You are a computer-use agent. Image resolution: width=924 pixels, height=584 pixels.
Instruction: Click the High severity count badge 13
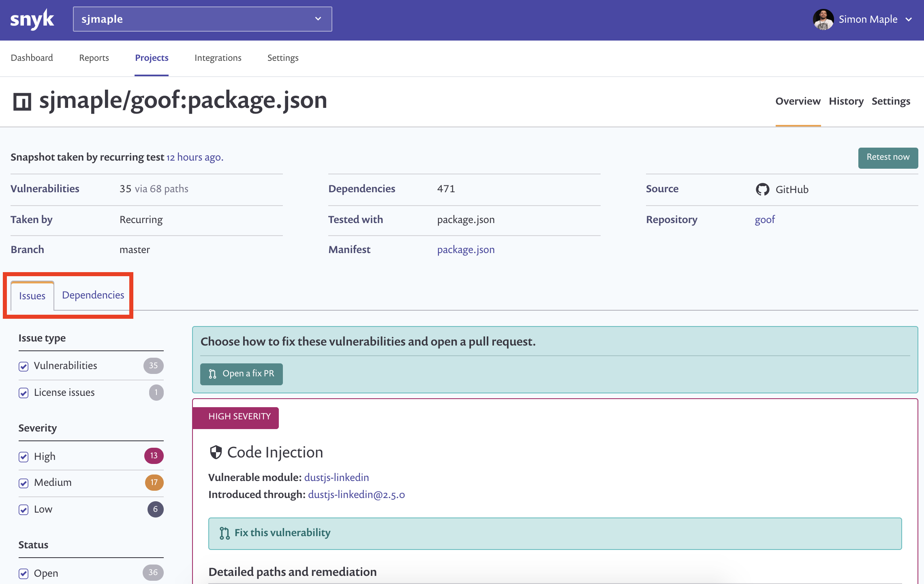pos(154,456)
